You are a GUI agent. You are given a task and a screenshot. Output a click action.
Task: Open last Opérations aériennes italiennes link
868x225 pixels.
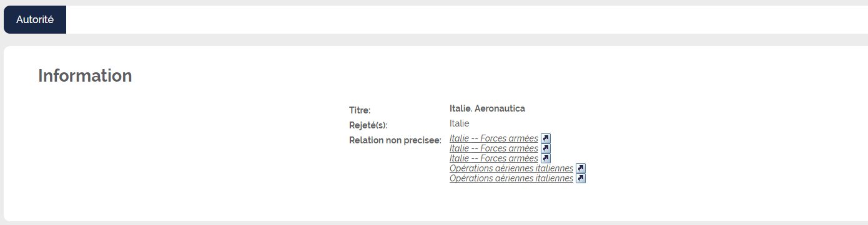tap(511, 178)
